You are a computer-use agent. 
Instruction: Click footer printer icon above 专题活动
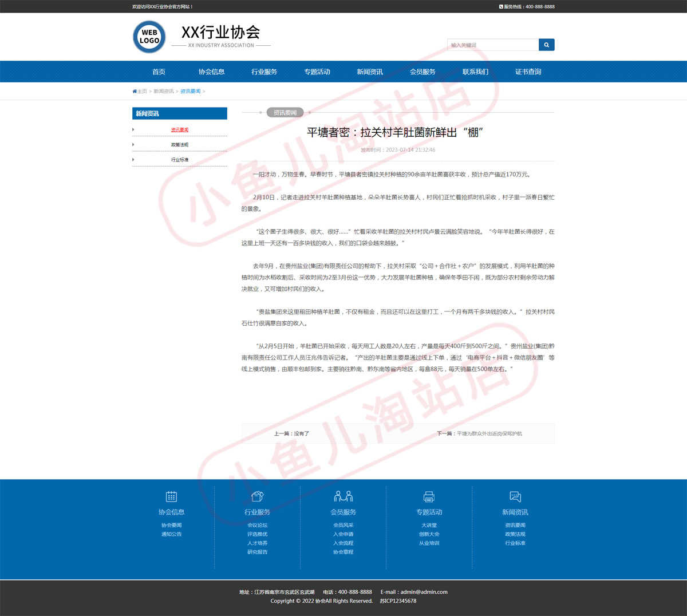pyautogui.click(x=429, y=496)
